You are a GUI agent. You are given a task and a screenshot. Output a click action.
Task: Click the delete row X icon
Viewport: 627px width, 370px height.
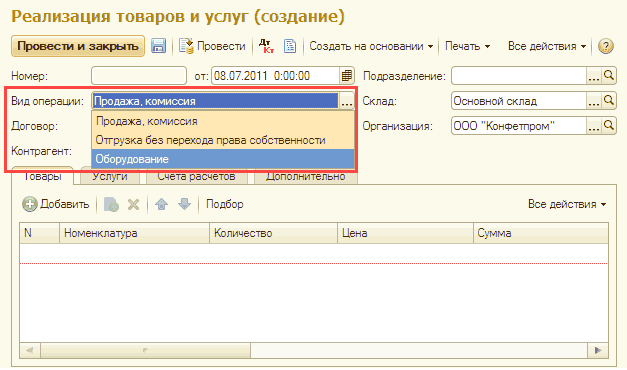[133, 204]
